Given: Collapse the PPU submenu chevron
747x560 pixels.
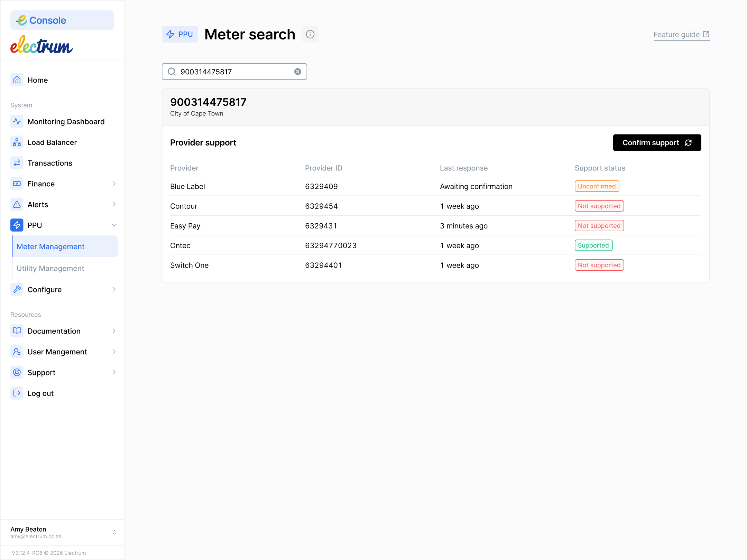Looking at the screenshot, I should pos(114,225).
